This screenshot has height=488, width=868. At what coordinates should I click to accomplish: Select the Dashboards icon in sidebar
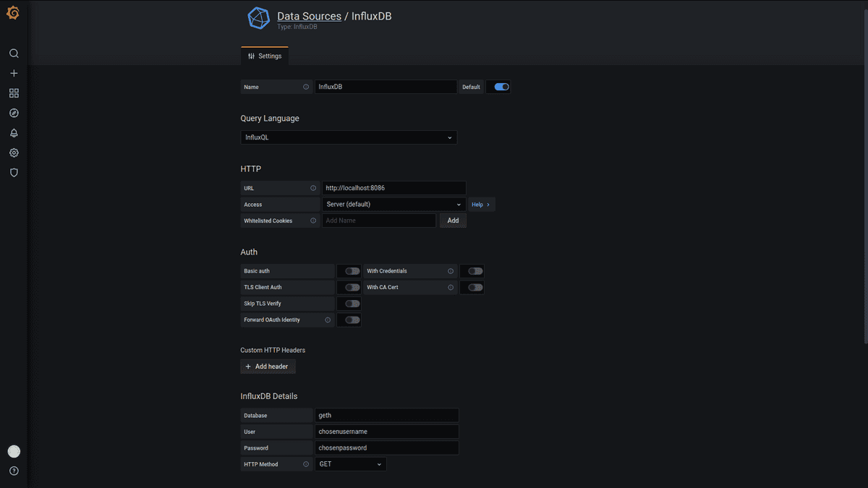[13, 93]
